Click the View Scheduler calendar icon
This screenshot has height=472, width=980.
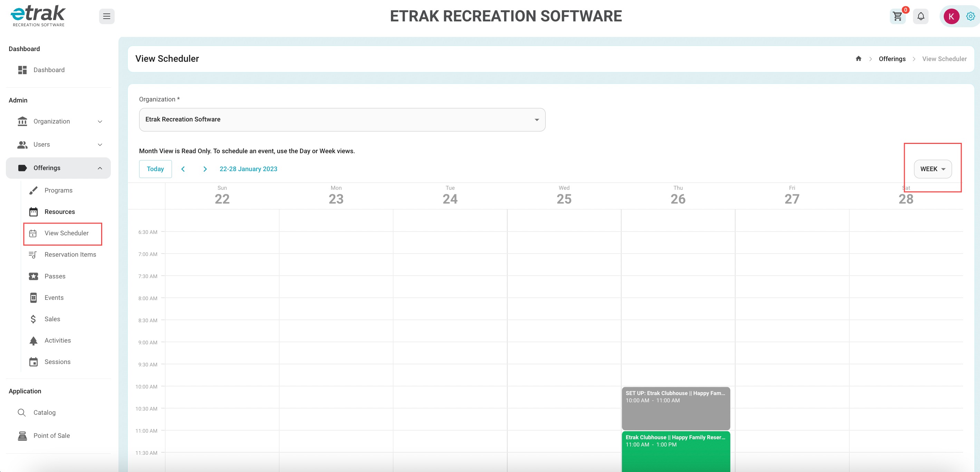point(33,233)
